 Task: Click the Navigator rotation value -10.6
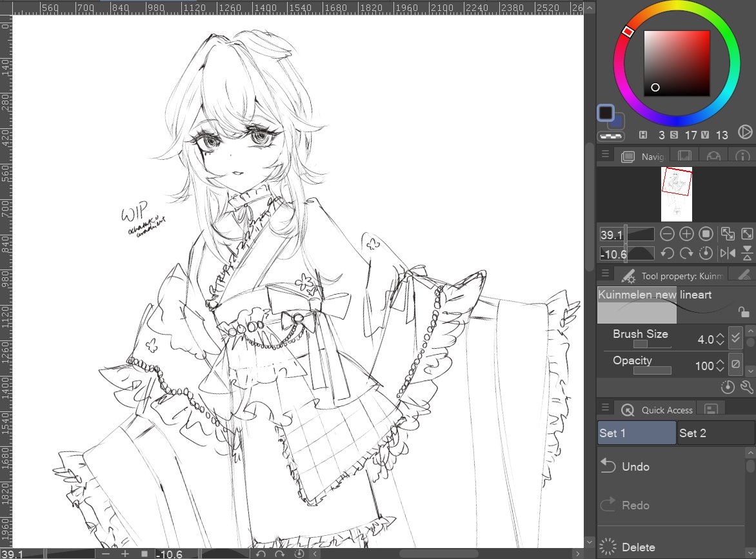(613, 253)
